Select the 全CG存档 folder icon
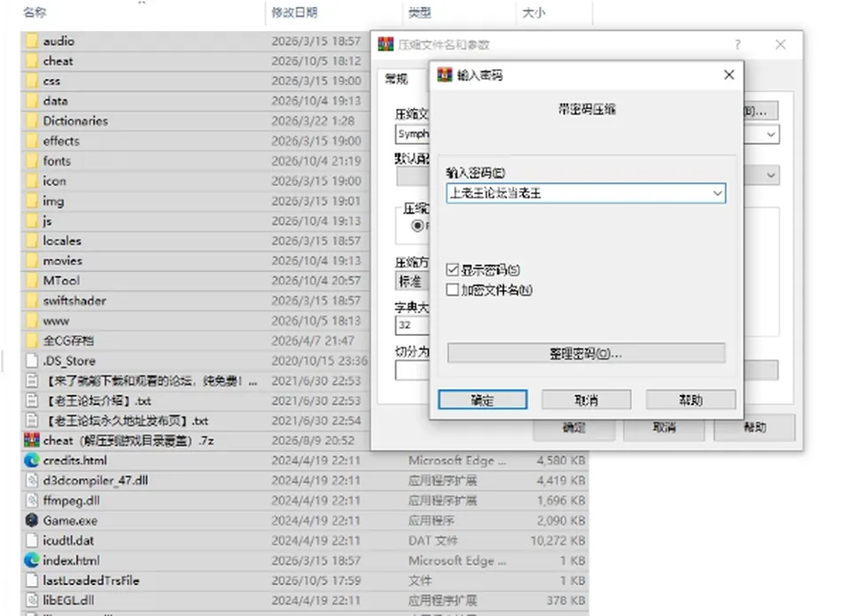The width and height of the screenshot is (851, 616). pyautogui.click(x=32, y=341)
